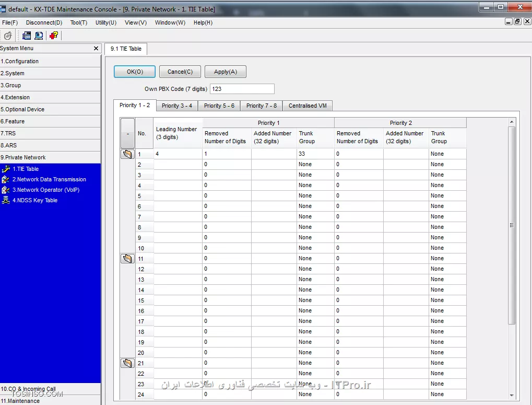The height and width of the screenshot is (405, 532).
Task: Expand the 5.Optional Device menu section
Action: [50, 109]
